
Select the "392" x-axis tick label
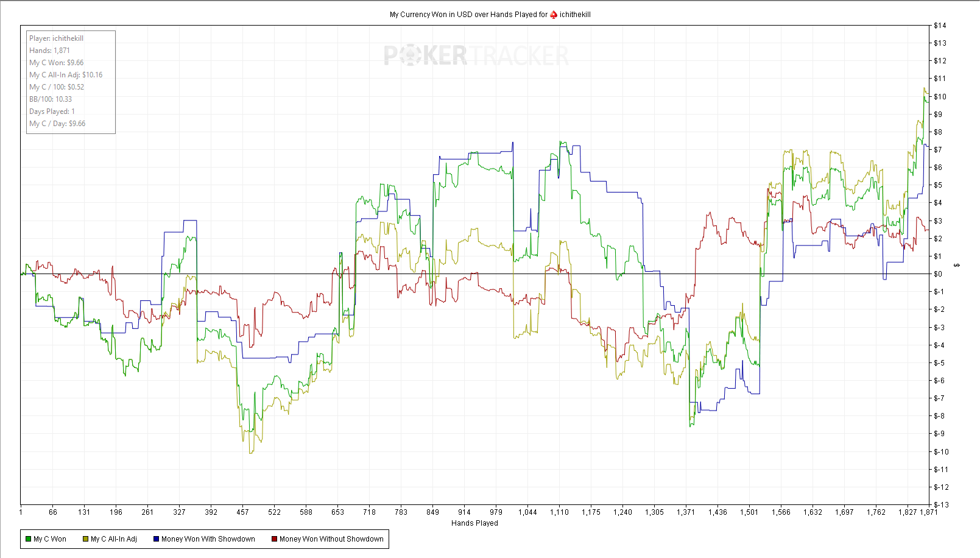tap(211, 512)
